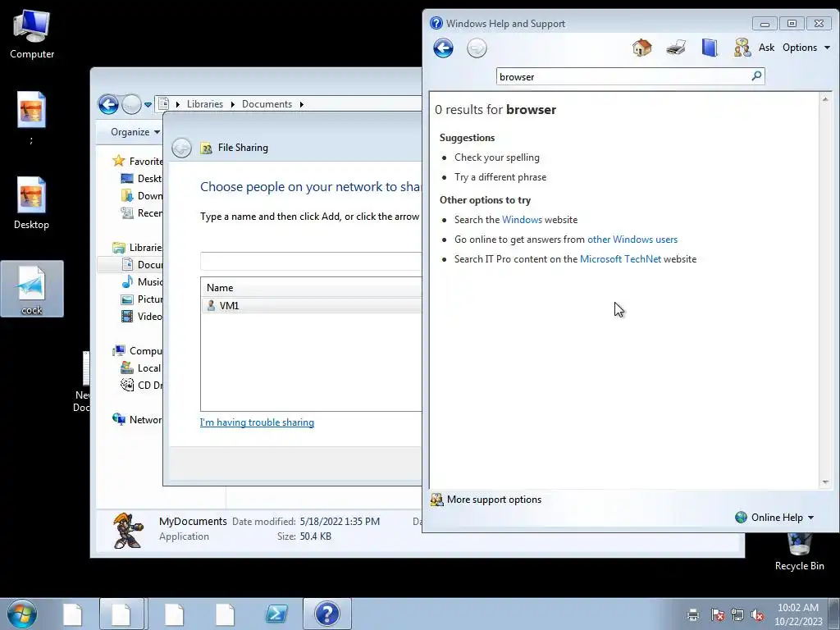Open the Organize menu in Explorer
The image size is (840, 630).
135,132
